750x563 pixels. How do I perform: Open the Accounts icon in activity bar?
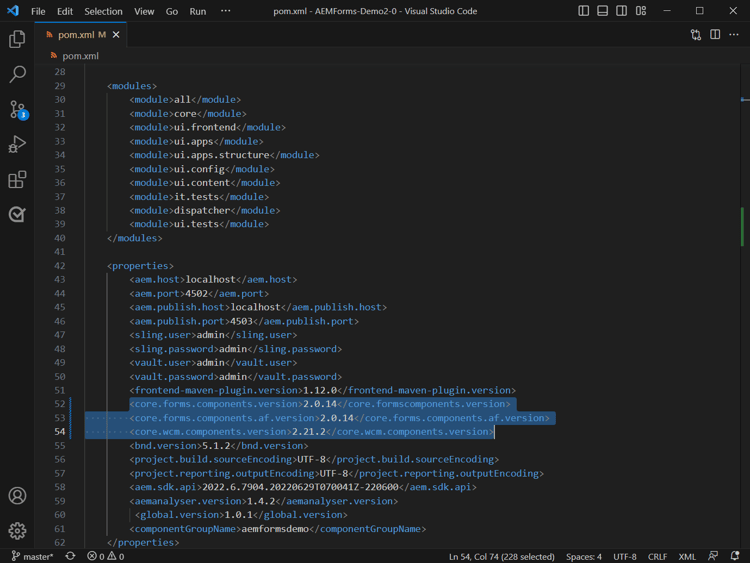(x=17, y=496)
